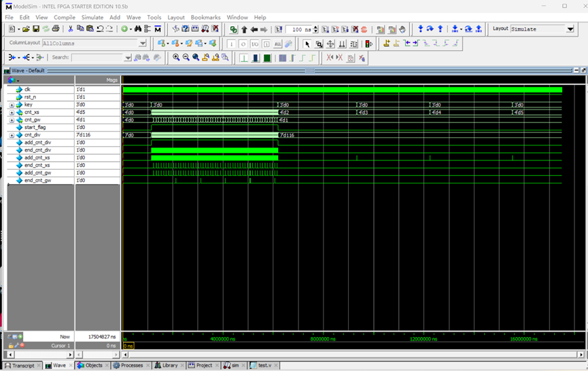
Task: Click the traffic light run icon
Action: pyautogui.click(x=368, y=44)
